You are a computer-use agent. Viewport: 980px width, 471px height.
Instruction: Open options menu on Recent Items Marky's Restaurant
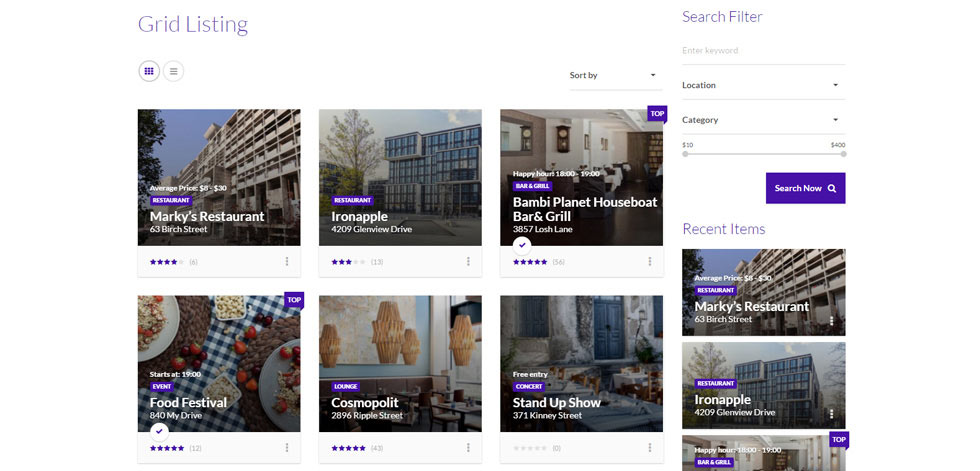pos(832,321)
